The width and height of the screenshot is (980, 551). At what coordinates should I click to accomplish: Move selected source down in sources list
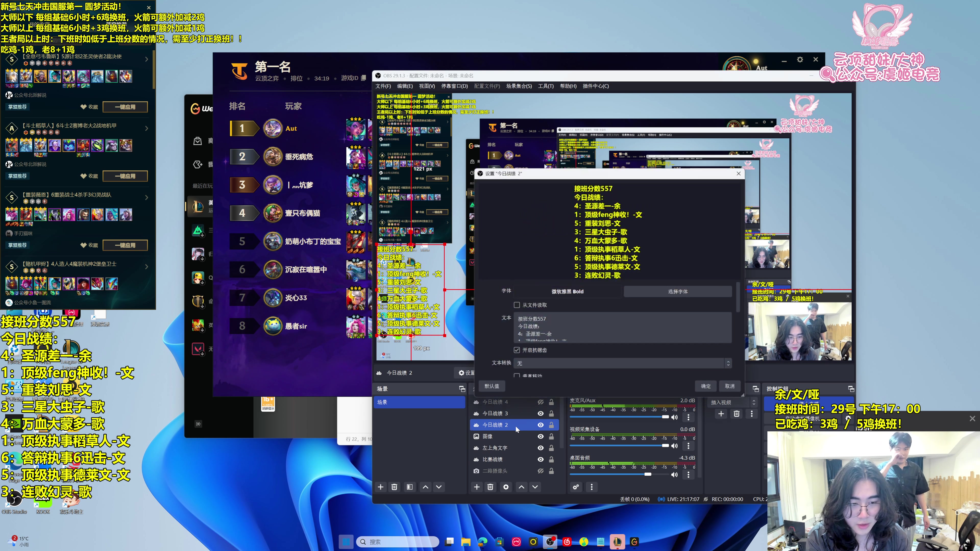[535, 487]
